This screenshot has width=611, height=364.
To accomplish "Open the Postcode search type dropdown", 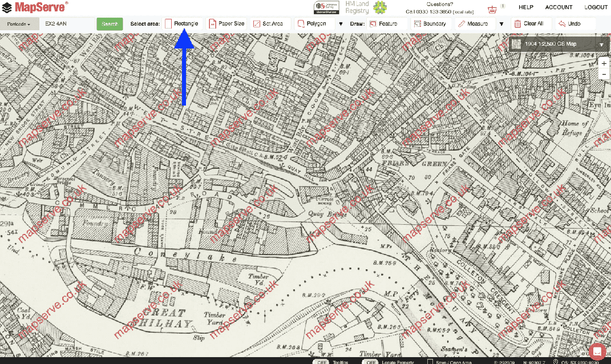I will pos(19,24).
